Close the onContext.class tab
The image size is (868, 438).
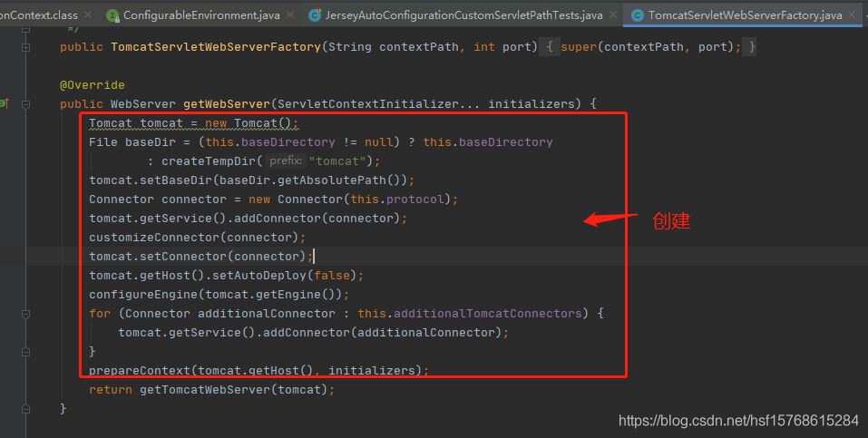tap(88, 15)
